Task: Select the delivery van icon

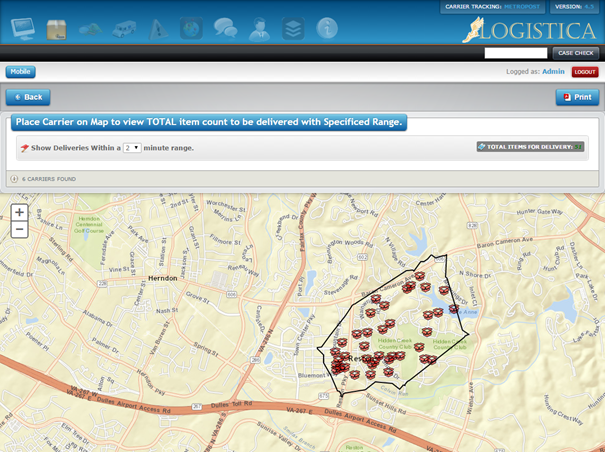Action: (124, 29)
